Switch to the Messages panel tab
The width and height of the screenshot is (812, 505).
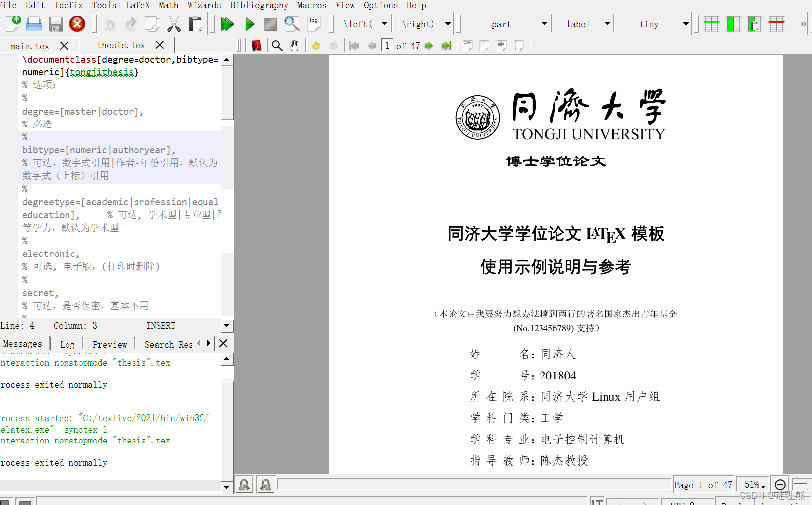coord(23,344)
